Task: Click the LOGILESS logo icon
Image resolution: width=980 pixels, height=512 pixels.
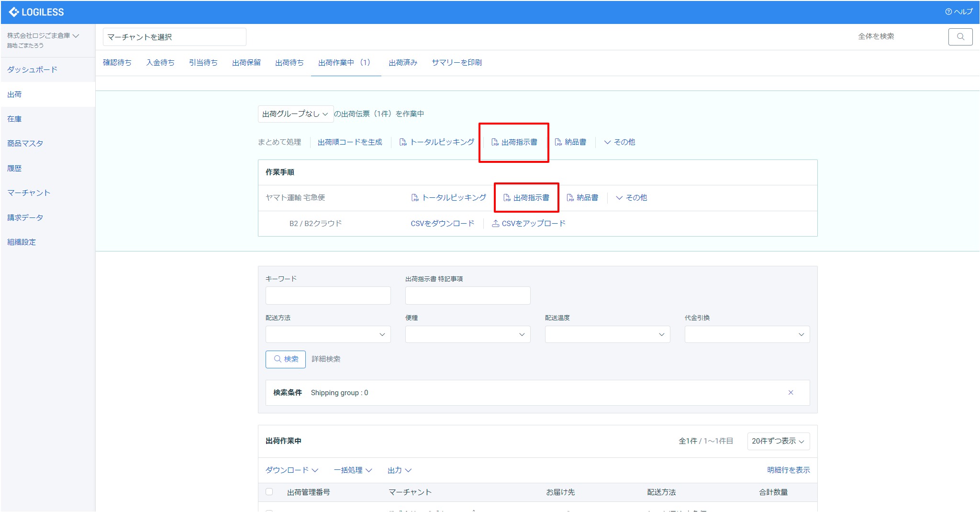Action: point(13,12)
